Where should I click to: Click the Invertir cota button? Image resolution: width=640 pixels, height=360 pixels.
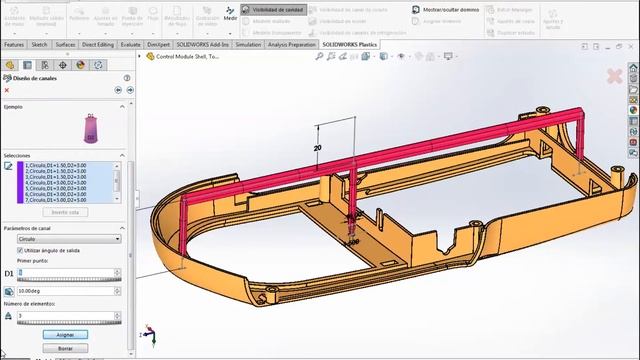(65, 212)
